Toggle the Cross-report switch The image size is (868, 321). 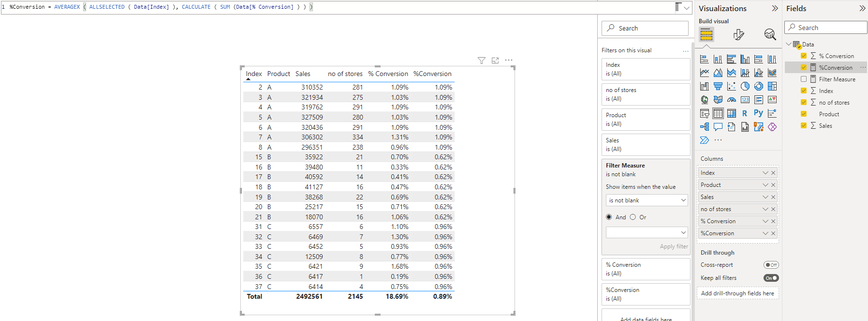(771, 265)
